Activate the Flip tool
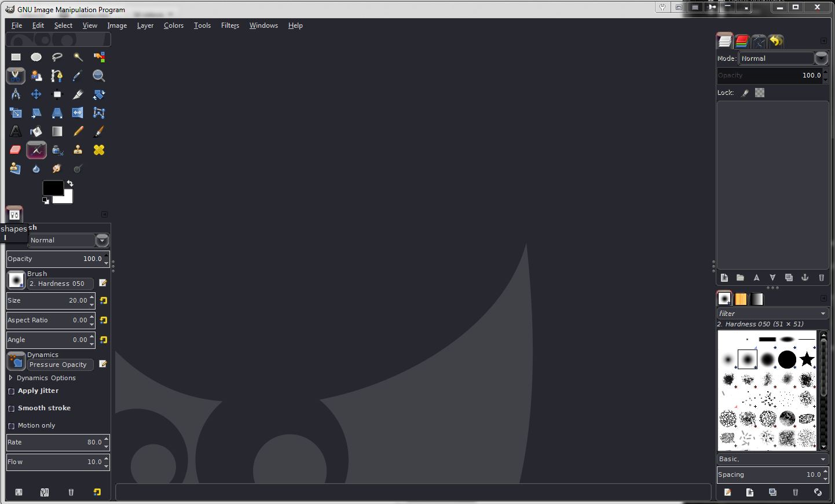The width and height of the screenshot is (835, 504). point(78,113)
